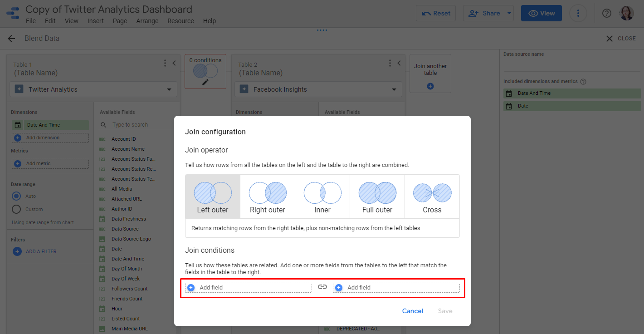Screen dimensions: 644x334
Task: Choose the Right outer join icon
Action: (x=268, y=196)
